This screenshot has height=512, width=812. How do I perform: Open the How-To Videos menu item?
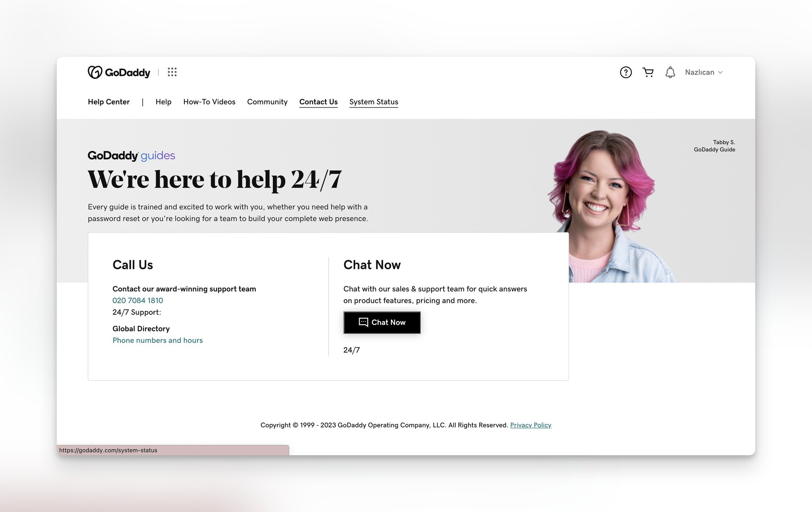[209, 102]
